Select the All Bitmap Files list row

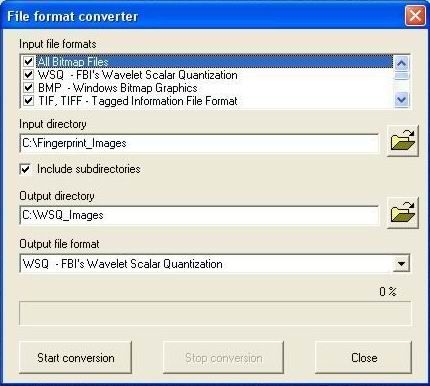click(214, 61)
